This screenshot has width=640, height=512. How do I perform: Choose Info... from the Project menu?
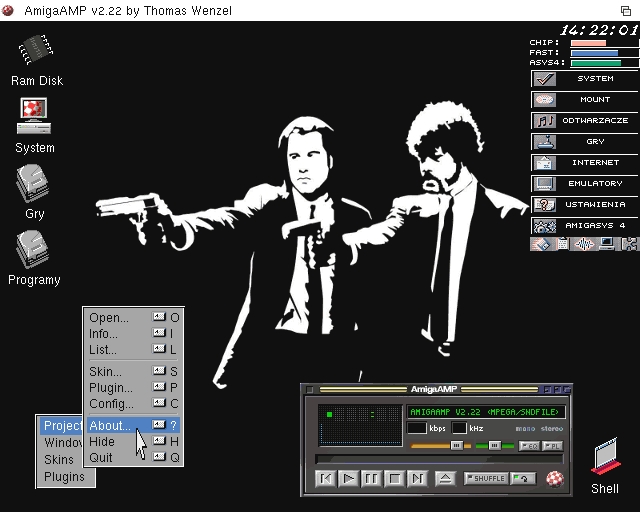point(133,334)
